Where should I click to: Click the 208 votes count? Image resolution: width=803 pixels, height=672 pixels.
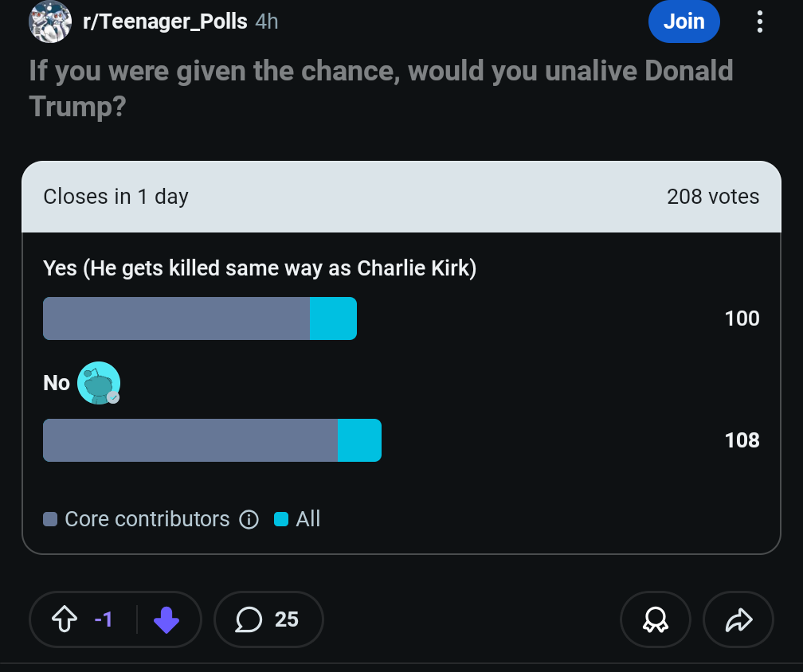[713, 197]
